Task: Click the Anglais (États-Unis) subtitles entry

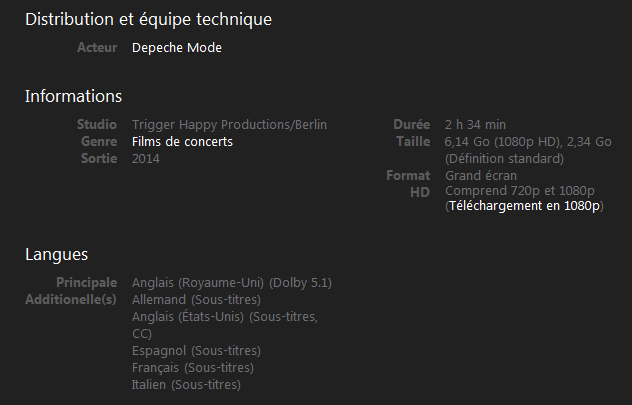Action: (x=225, y=317)
